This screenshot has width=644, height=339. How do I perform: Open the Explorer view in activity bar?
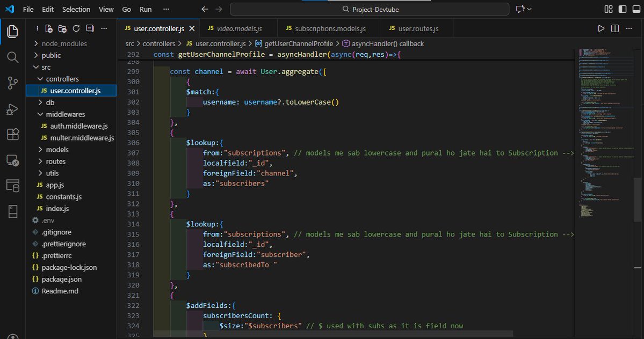12,32
